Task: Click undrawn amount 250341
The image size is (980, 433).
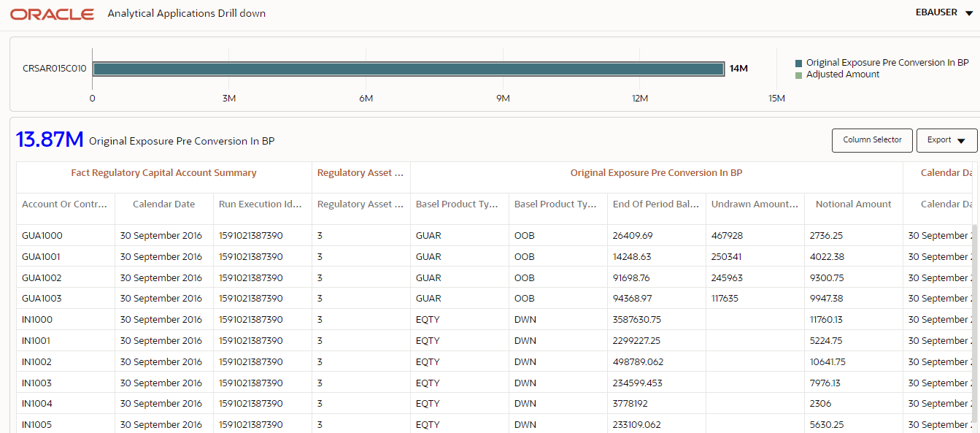Action: (726, 257)
